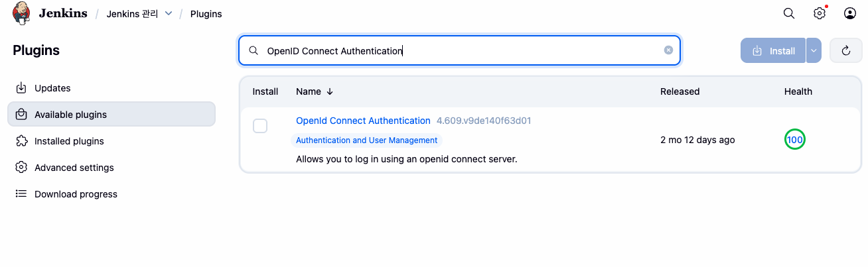Open OpenId Connect Authentication plugin link
Screen dimensions: 868x267
click(363, 121)
